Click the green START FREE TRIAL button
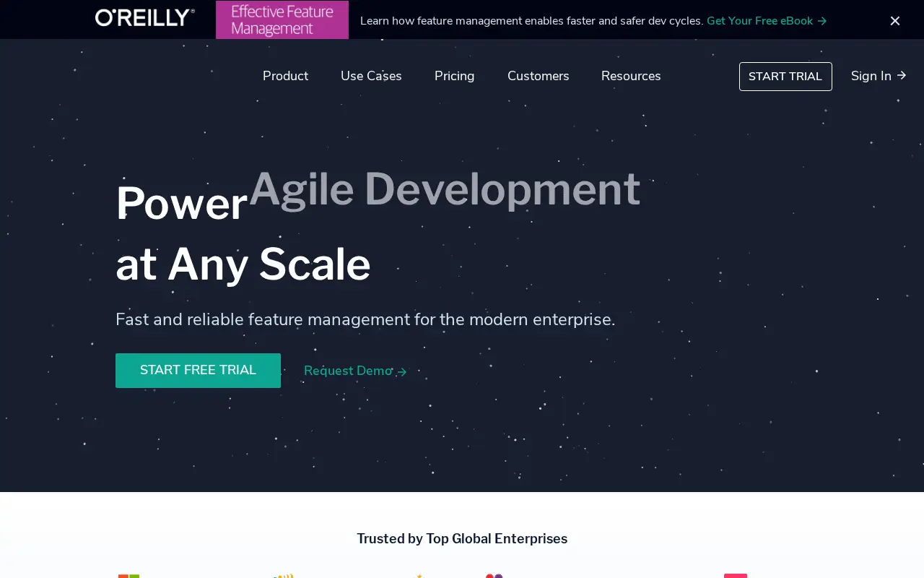924x578 pixels. 198,371
